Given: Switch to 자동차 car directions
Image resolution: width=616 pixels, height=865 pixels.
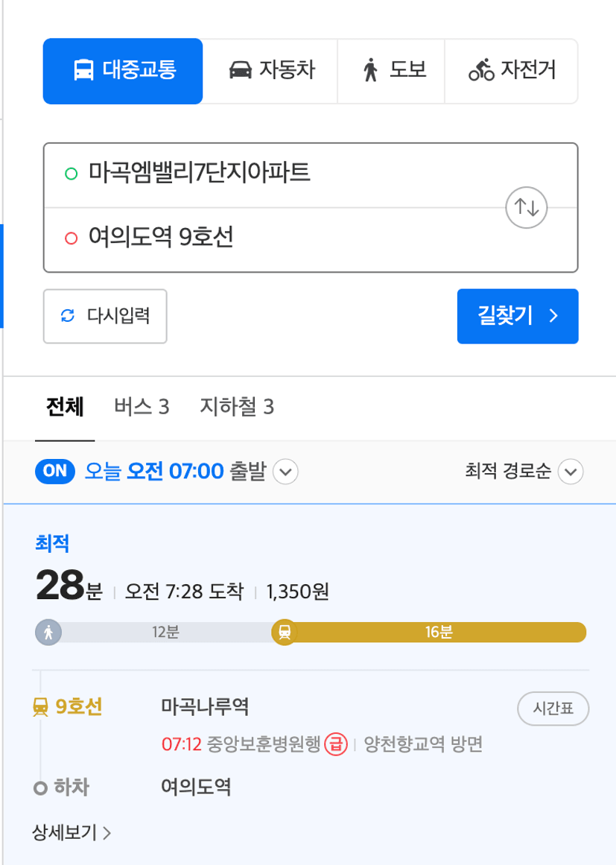Looking at the screenshot, I should tap(270, 72).
